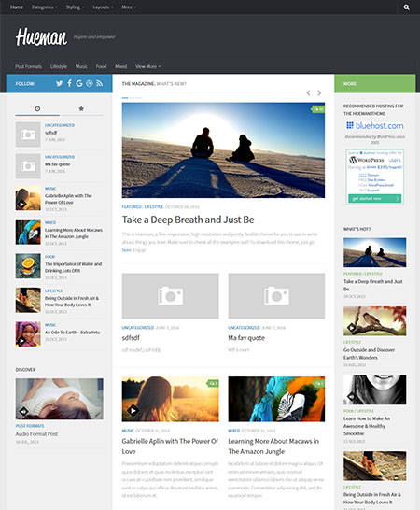The image size is (420, 510).
Task: Open the 'sdfsdf' post title in main column
Action: click(x=131, y=338)
